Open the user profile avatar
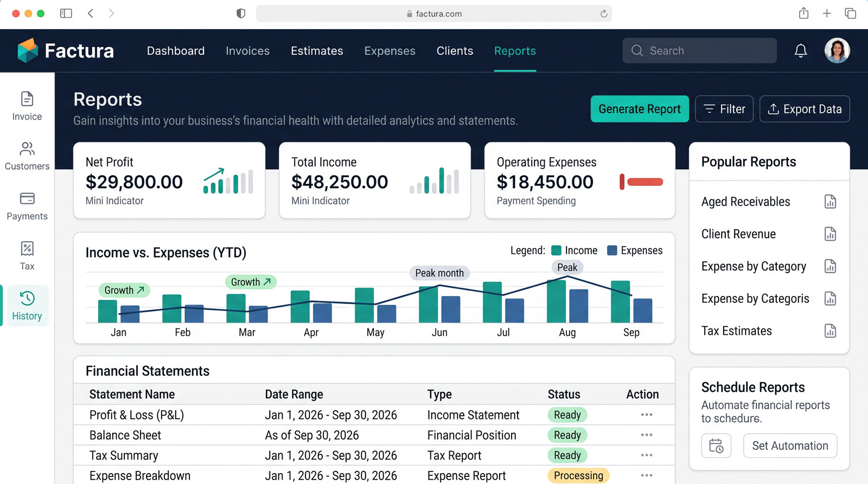 tap(837, 50)
